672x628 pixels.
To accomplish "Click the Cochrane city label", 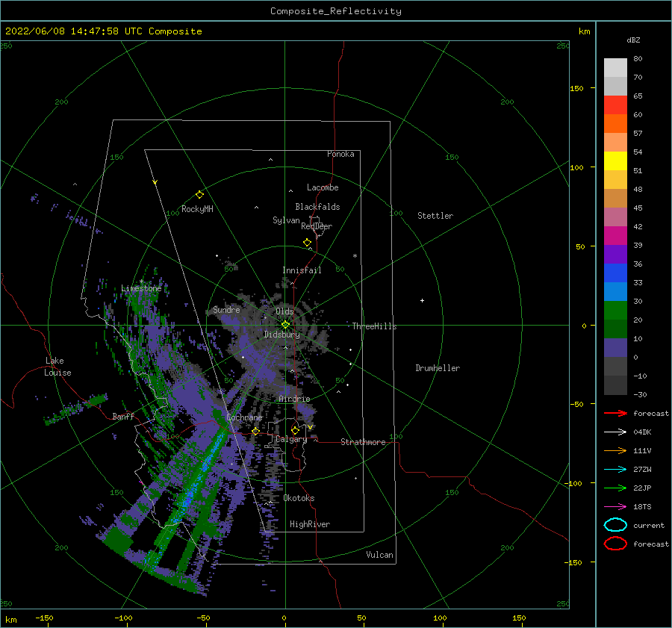I will [x=244, y=417].
